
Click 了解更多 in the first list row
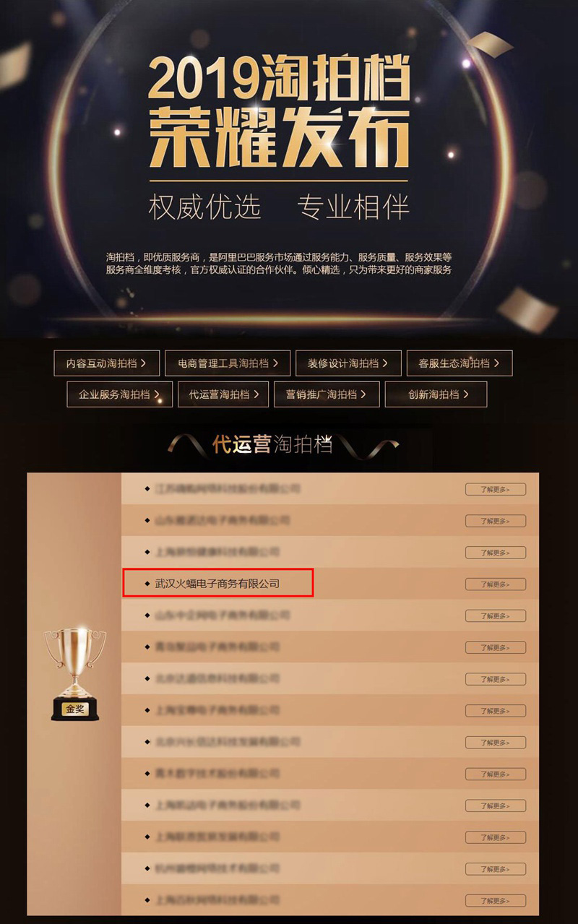pyautogui.click(x=496, y=489)
